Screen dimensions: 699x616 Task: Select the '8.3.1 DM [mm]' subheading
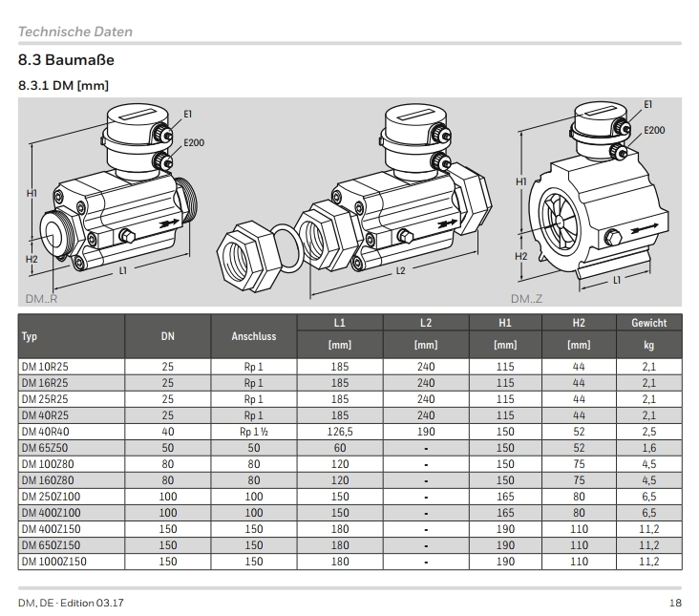pos(63,85)
